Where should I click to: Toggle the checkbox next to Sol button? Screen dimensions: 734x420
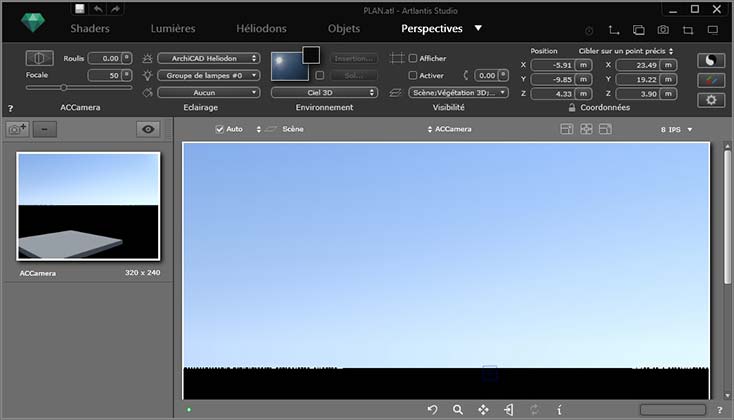320,75
